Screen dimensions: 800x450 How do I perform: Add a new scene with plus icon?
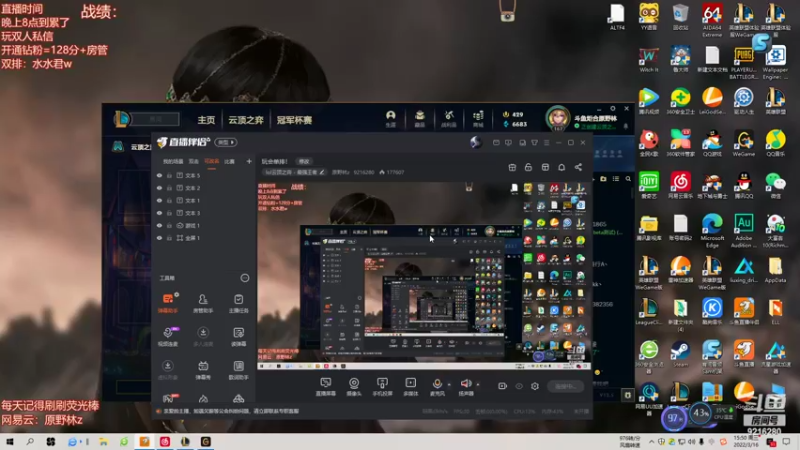(x=249, y=161)
